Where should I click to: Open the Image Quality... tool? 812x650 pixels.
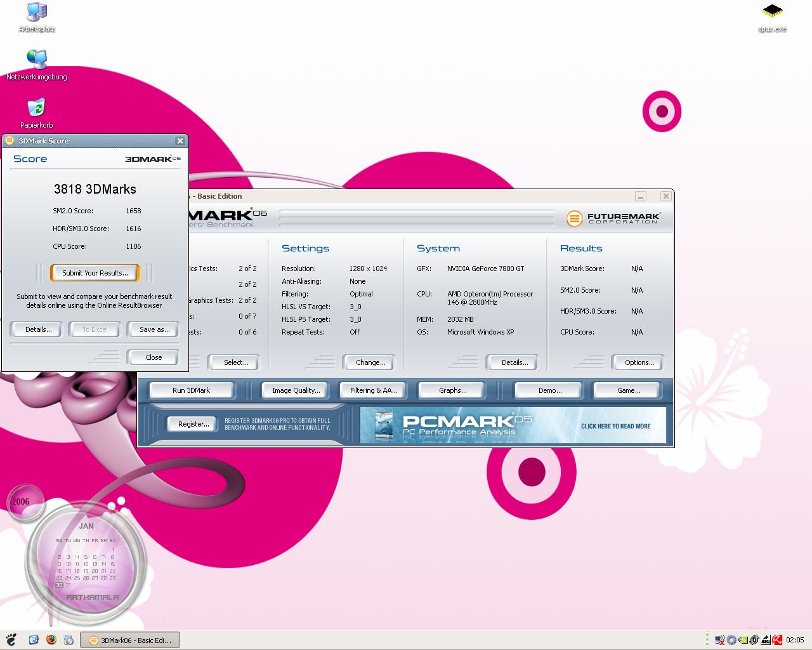pyautogui.click(x=296, y=390)
